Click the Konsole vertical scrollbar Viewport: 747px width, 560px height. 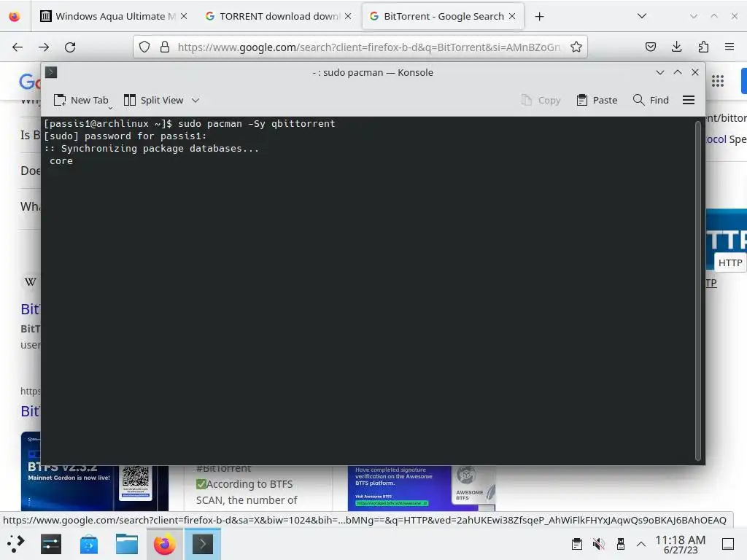pyautogui.click(x=698, y=290)
